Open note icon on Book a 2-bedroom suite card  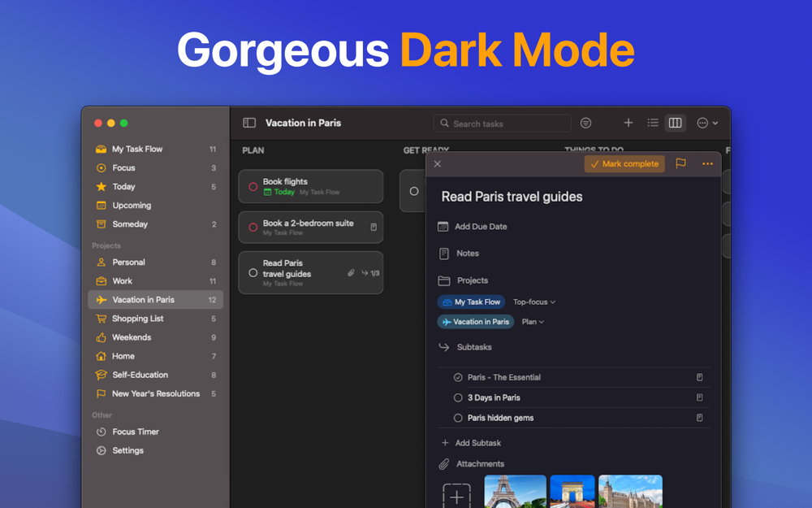(x=374, y=227)
